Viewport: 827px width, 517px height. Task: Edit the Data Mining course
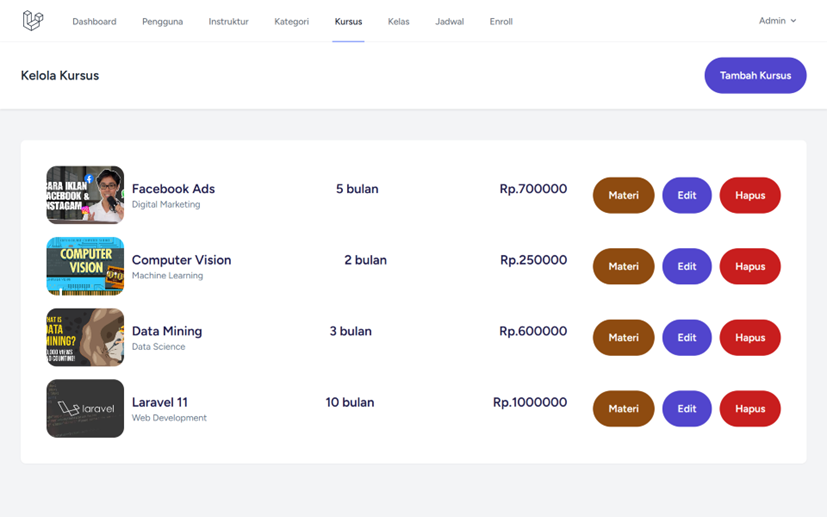[687, 338]
